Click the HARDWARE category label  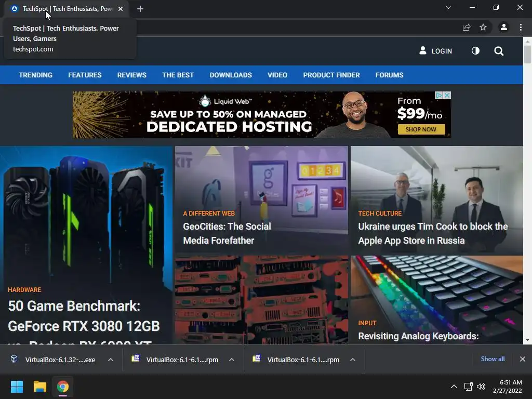24,290
